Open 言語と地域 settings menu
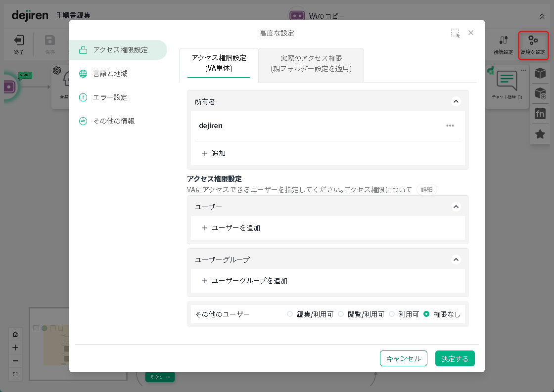Viewport: 554px width, 392px height. [x=110, y=74]
